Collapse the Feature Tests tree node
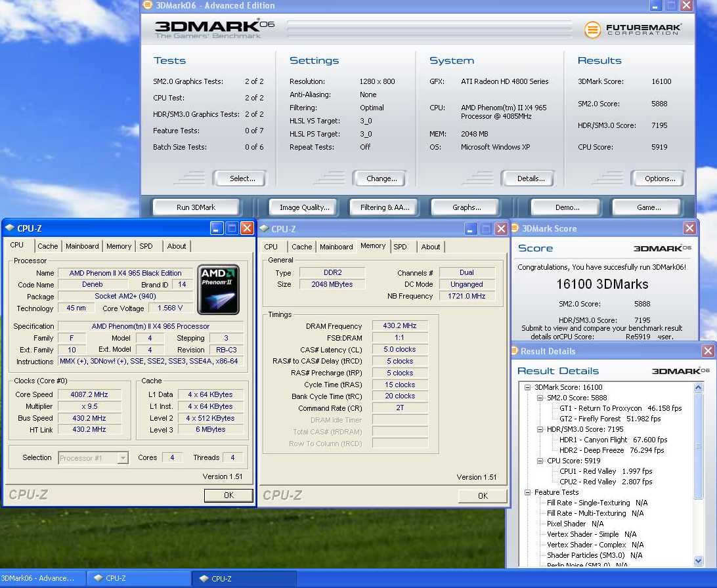 pyautogui.click(x=528, y=492)
